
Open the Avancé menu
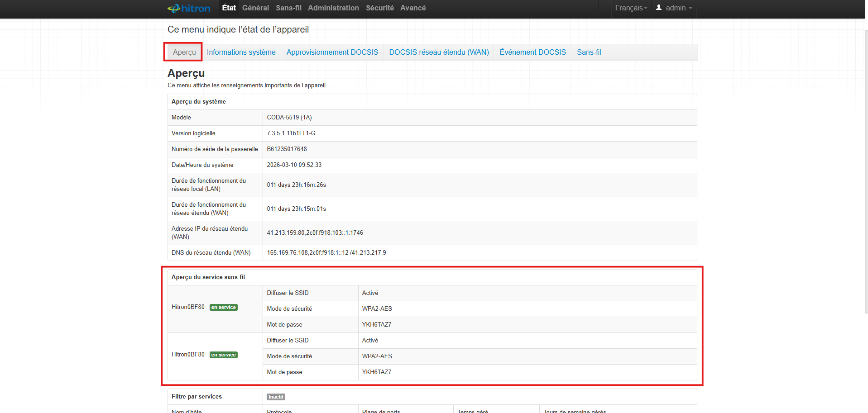coord(412,8)
